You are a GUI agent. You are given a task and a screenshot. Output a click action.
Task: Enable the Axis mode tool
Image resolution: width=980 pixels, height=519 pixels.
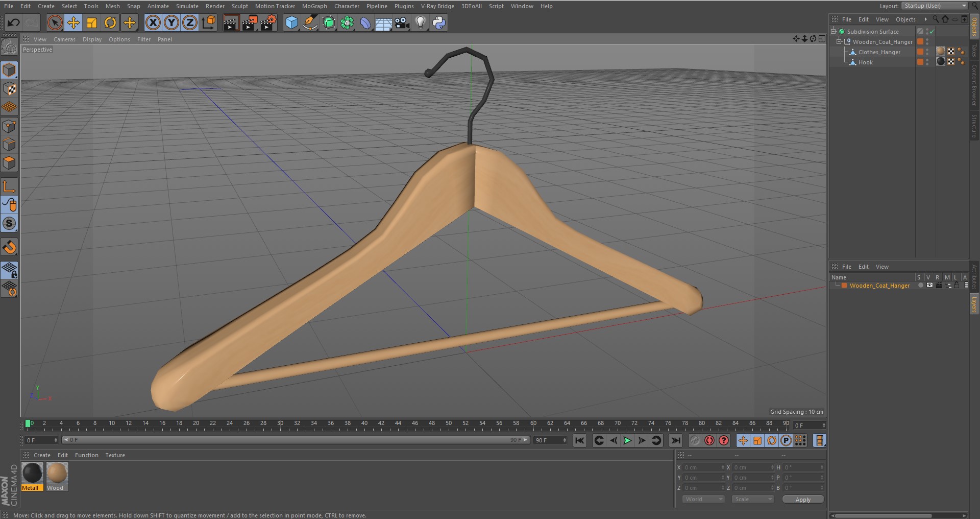point(9,186)
